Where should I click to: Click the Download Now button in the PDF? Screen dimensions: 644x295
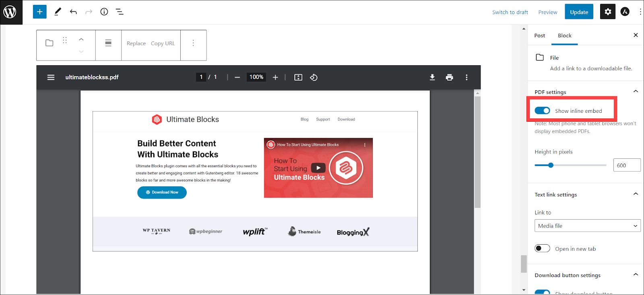click(x=162, y=192)
